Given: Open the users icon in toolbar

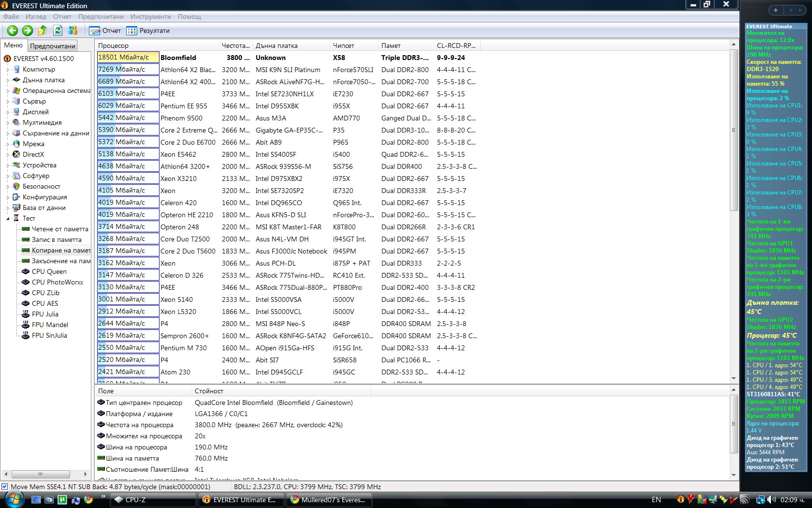Looking at the screenshot, I should click(x=73, y=30).
